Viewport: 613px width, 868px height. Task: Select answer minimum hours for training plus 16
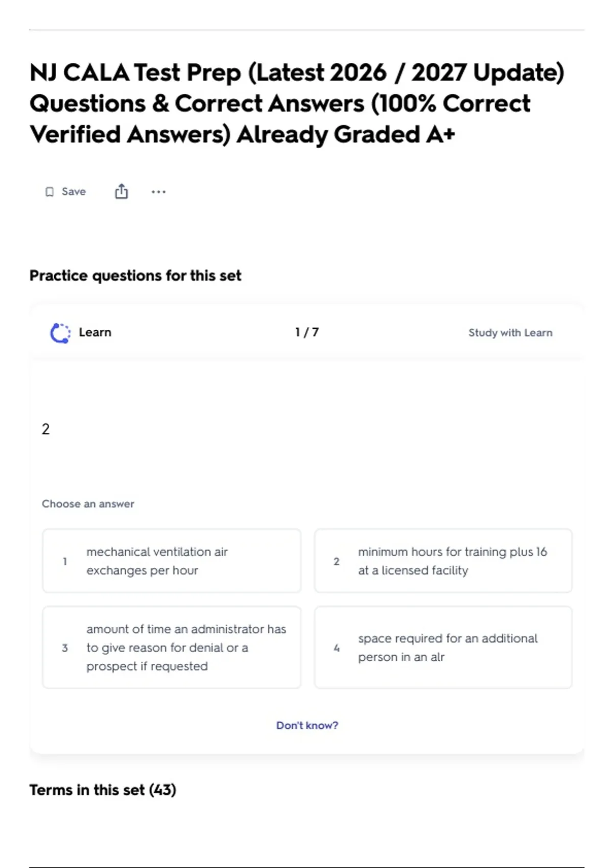coord(443,561)
